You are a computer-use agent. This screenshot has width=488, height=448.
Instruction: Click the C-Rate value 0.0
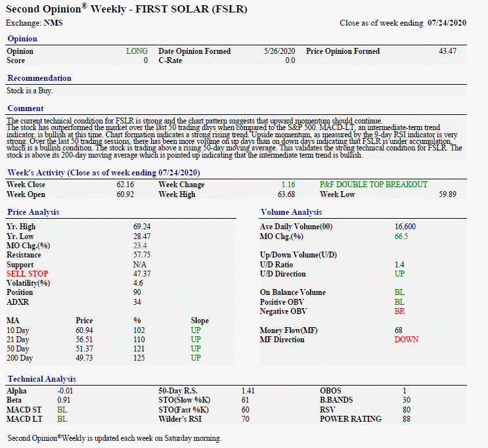click(x=290, y=60)
